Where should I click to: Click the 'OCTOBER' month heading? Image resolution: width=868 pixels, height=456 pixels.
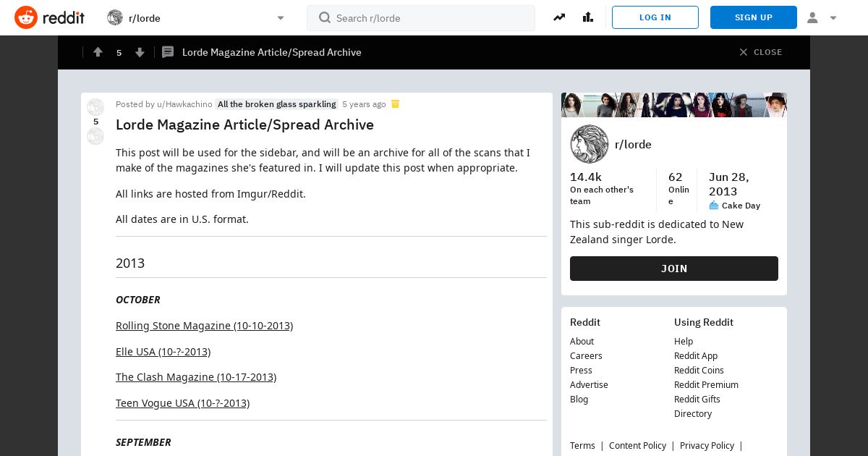(138, 300)
